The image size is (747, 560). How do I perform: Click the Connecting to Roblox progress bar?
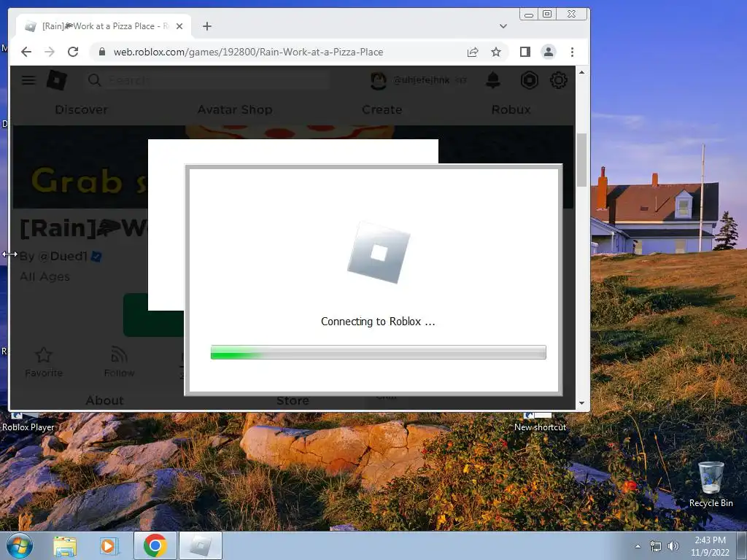pyautogui.click(x=379, y=352)
